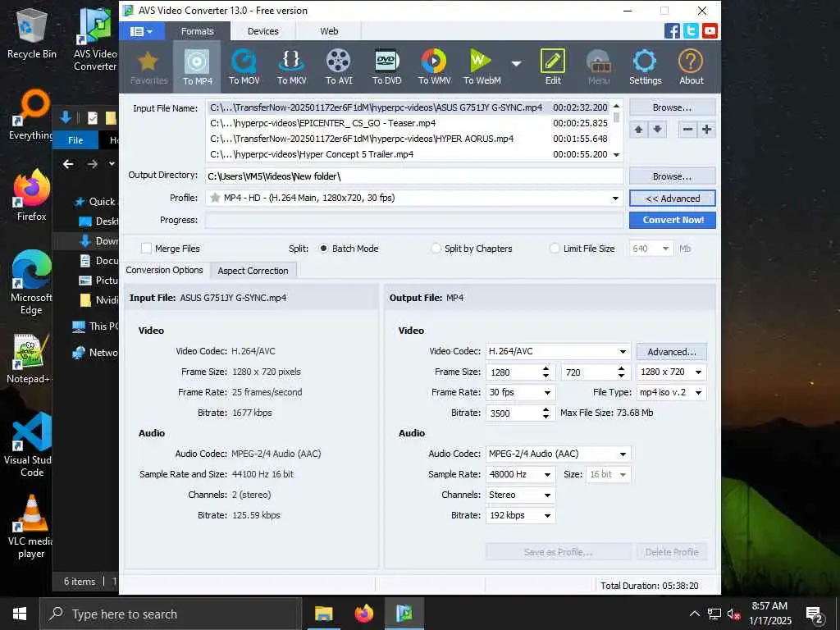Choose the To MOV format icon
840x630 pixels.
[x=244, y=67]
